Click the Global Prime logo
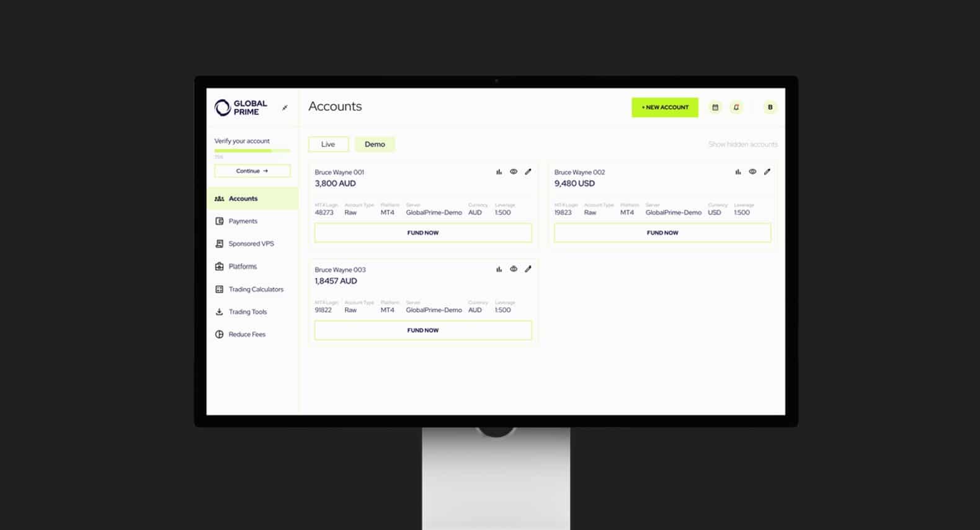Viewport: 980px width, 530px height. coord(241,107)
